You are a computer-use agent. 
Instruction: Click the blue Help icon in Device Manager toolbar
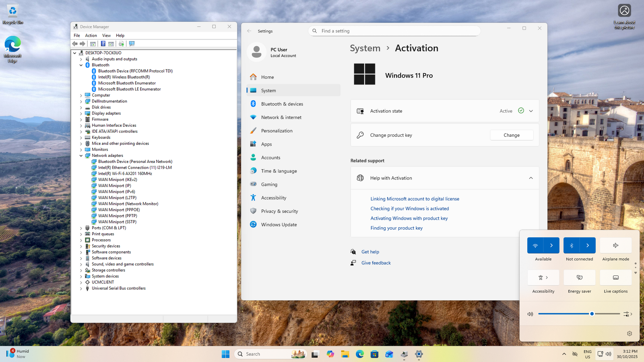point(103,44)
